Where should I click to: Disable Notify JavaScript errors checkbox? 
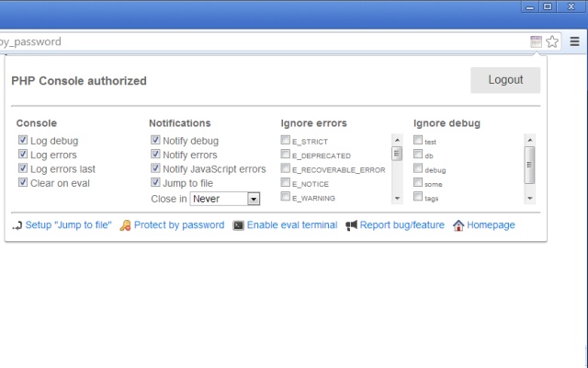155,168
